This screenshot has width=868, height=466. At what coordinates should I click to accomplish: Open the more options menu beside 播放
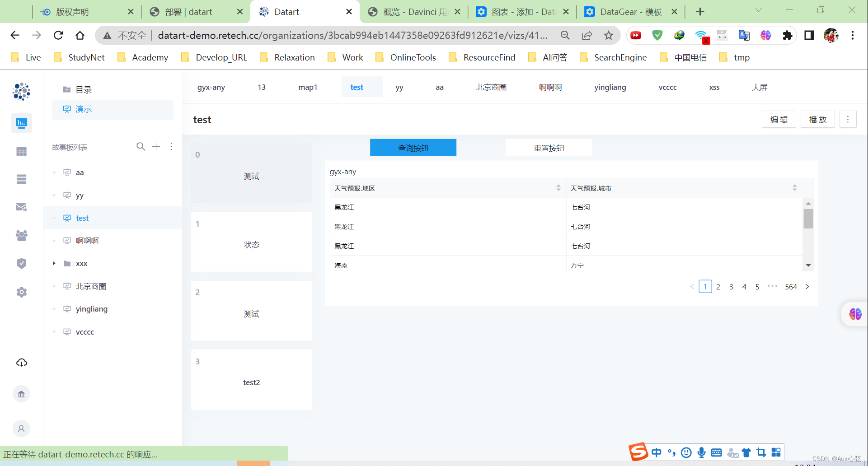[x=848, y=119]
